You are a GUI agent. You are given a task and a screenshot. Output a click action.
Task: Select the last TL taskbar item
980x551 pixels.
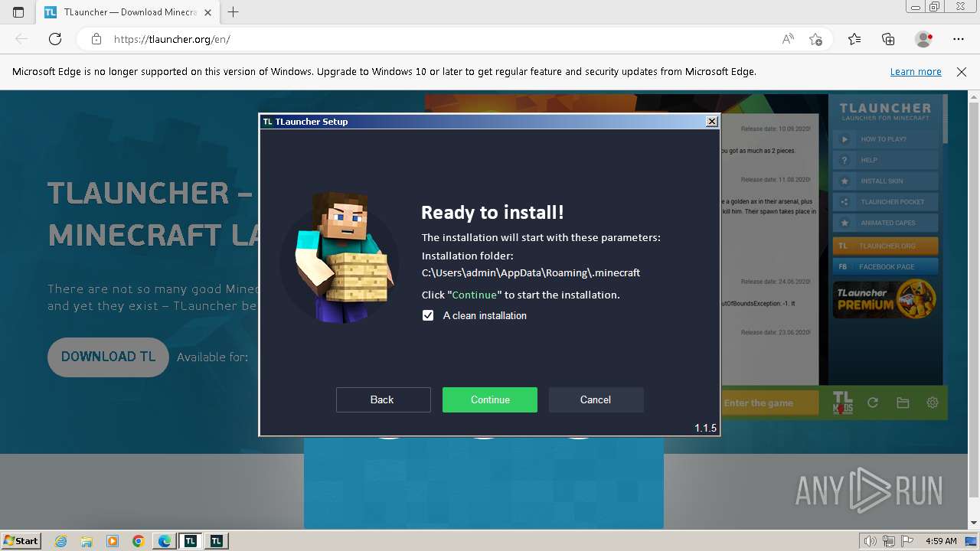click(217, 541)
